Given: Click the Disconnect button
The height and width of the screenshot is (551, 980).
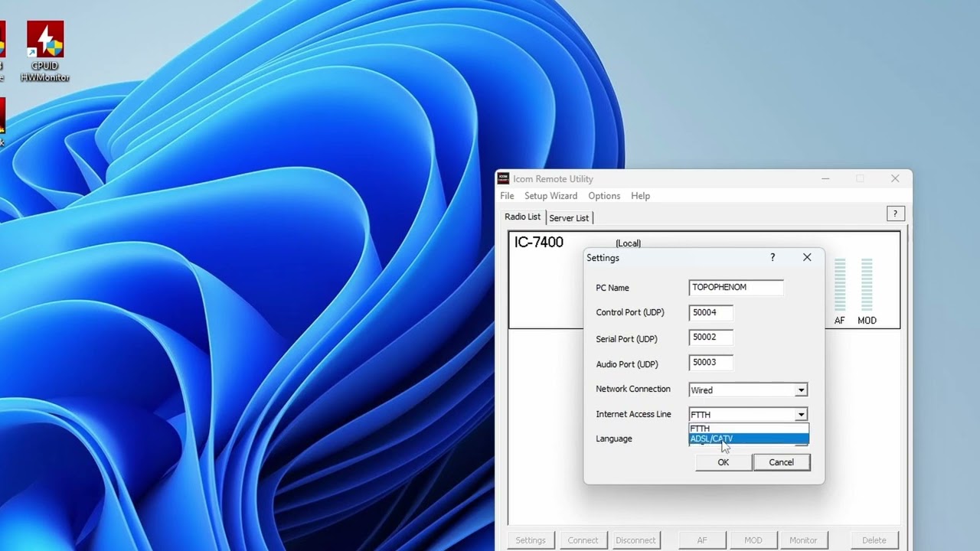Looking at the screenshot, I should pos(635,540).
